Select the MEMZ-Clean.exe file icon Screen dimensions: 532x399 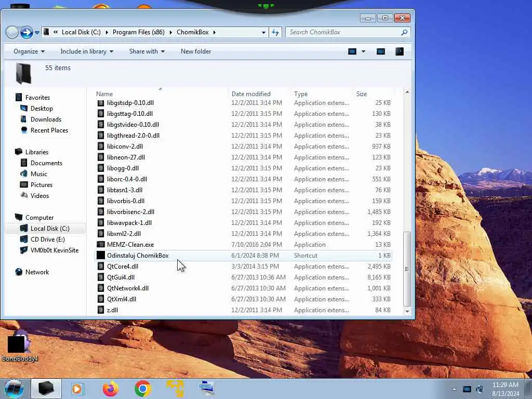[100, 245]
